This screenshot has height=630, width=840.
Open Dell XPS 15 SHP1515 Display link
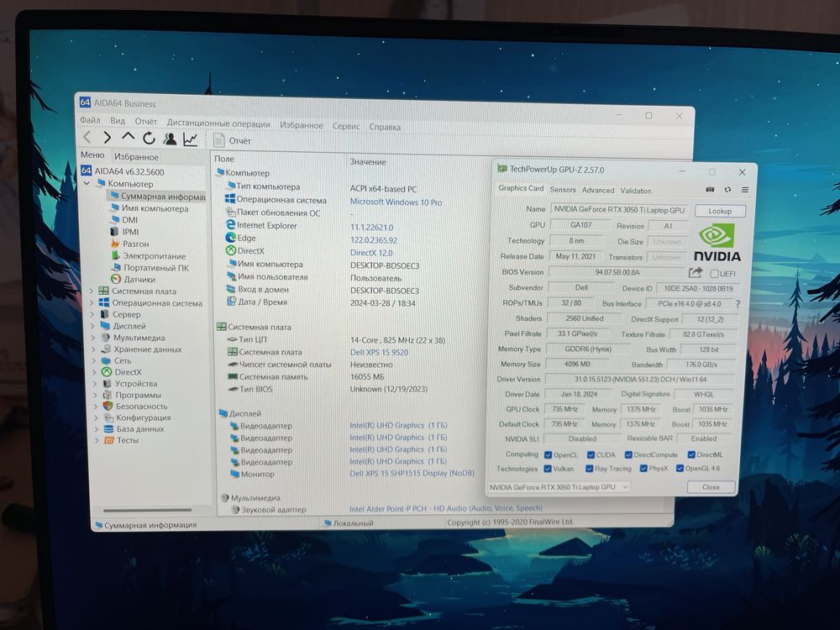coord(412,473)
